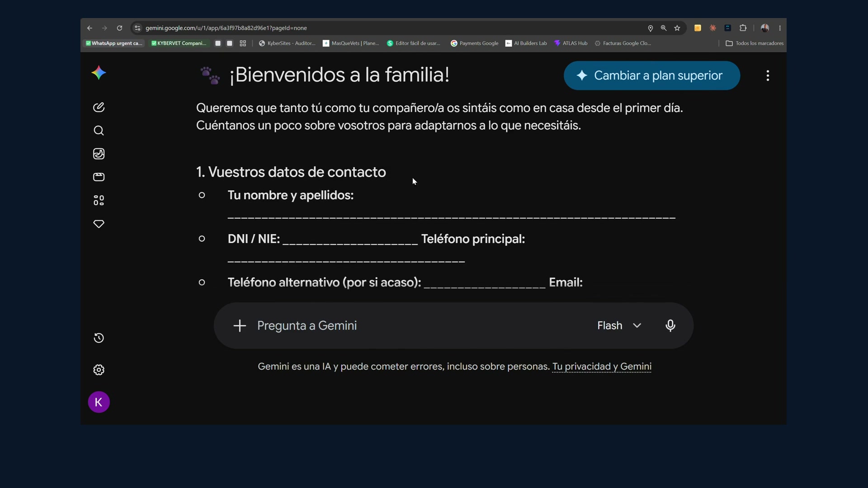868x488 pixels.
Task: Open the Chrome three-dot menu
Action: pyautogui.click(x=780, y=28)
